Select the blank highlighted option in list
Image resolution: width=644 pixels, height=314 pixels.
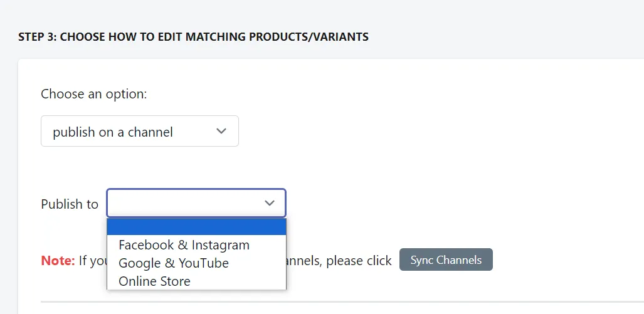click(x=196, y=227)
